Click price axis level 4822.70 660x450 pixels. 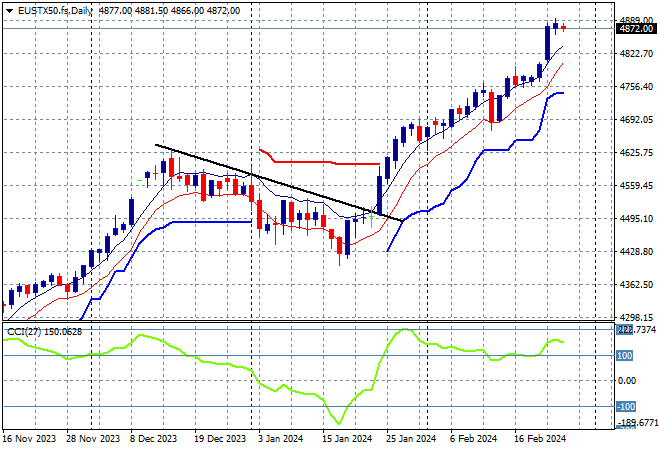coord(636,53)
